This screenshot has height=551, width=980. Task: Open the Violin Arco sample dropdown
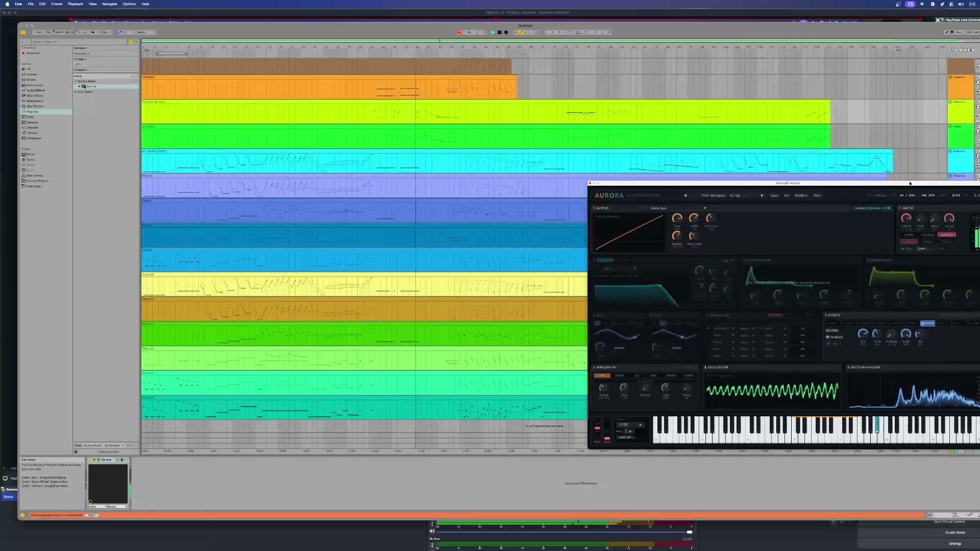pos(678,208)
